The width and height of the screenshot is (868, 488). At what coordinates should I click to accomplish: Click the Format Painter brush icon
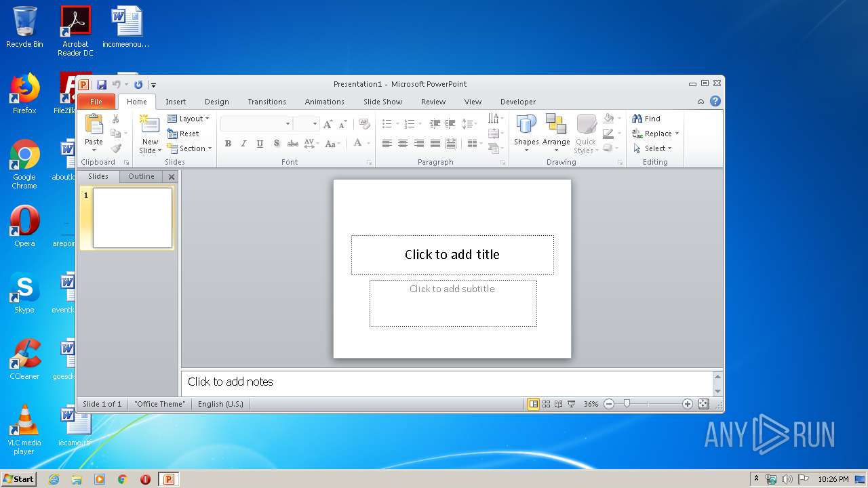click(116, 148)
